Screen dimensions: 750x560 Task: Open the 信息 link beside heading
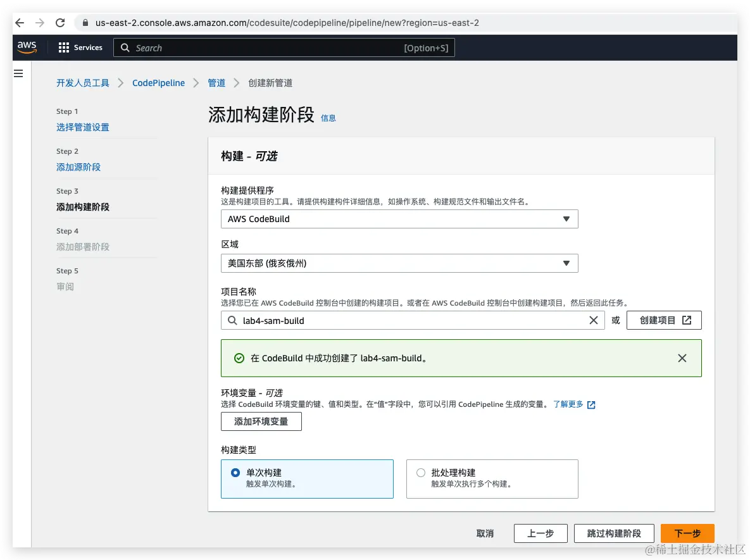(x=328, y=118)
